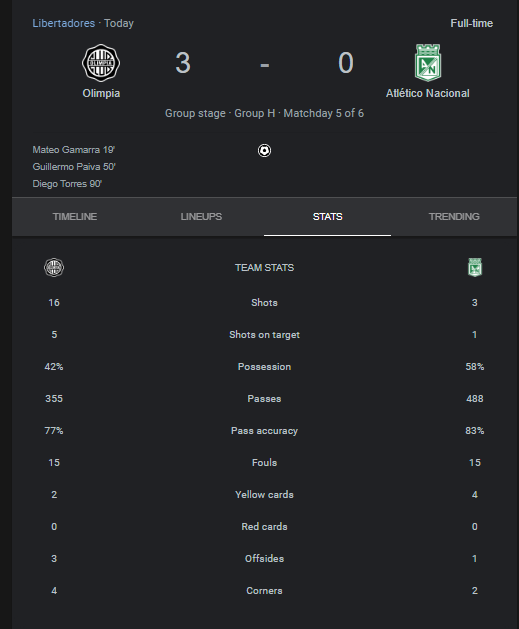Click the Olimpia team name
This screenshot has width=519, height=629.
point(101,93)
